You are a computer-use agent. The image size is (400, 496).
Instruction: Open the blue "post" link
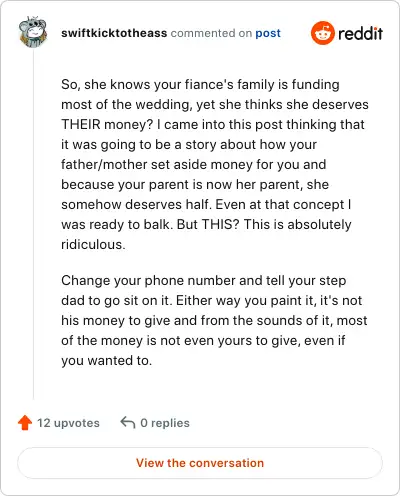coord(268,33)
